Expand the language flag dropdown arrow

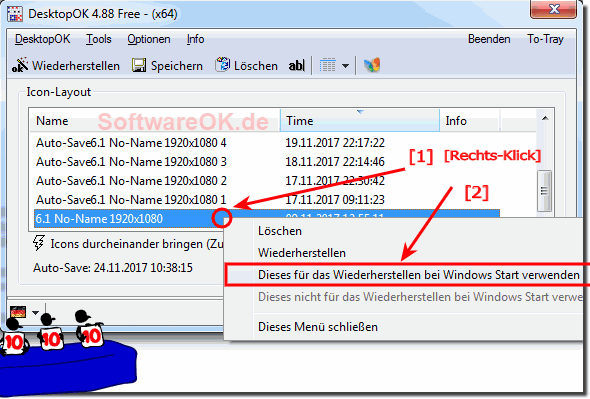click(35, 312)
